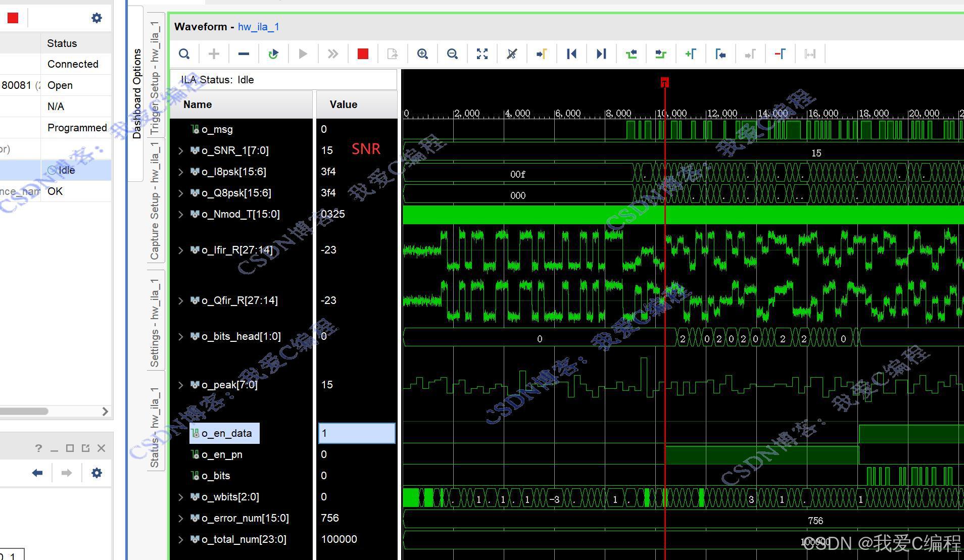Open the Capture Setup - hw_ila_1 tab
Viewport: 964px width, 560px height.
pyautogui.click(x=155, y=200)
